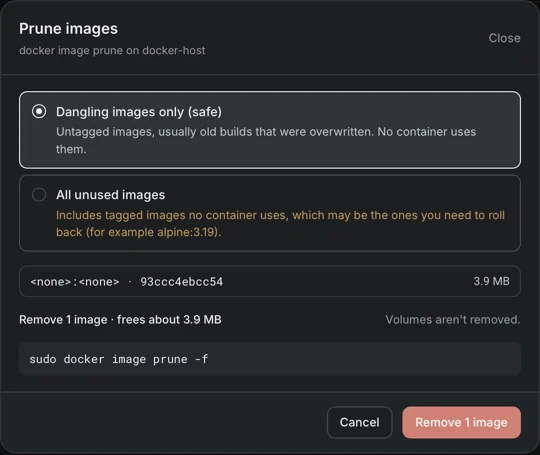This screenshot has height=455, width=540.
Task: Click the Untagged images description text
Action: 266,141
